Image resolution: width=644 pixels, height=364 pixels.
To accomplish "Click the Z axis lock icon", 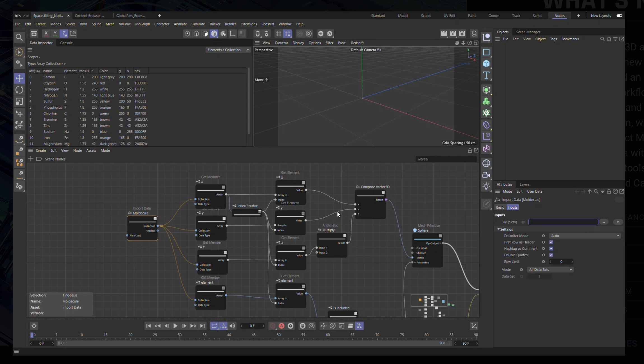I will [64, 34].
